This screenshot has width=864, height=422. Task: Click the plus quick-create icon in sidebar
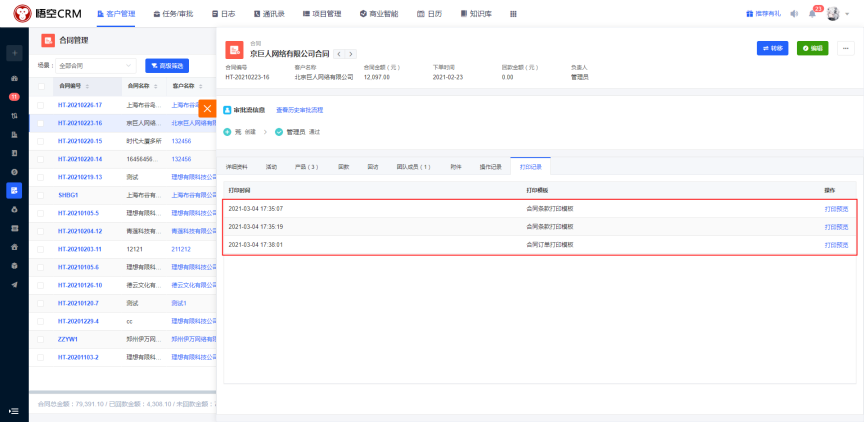coord(14,52)
